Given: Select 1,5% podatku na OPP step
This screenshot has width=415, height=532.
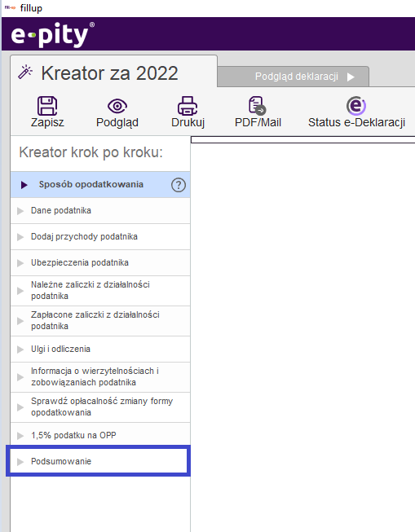Looking at the screenshot, I should [100, 435].
